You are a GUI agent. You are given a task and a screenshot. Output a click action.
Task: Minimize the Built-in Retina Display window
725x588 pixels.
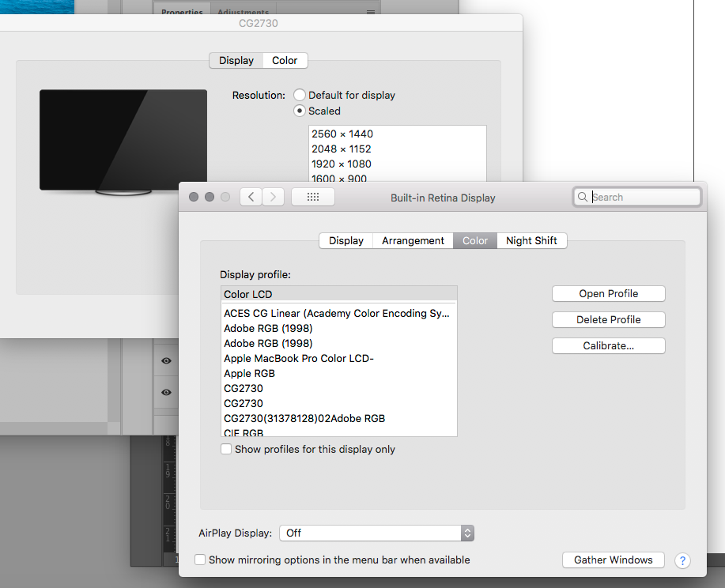coord(210,197)
